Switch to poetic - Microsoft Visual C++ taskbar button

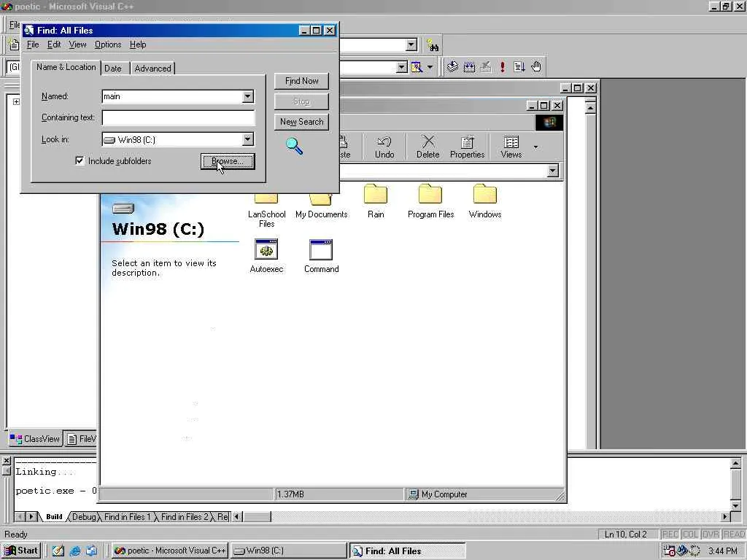coord(170,551)
